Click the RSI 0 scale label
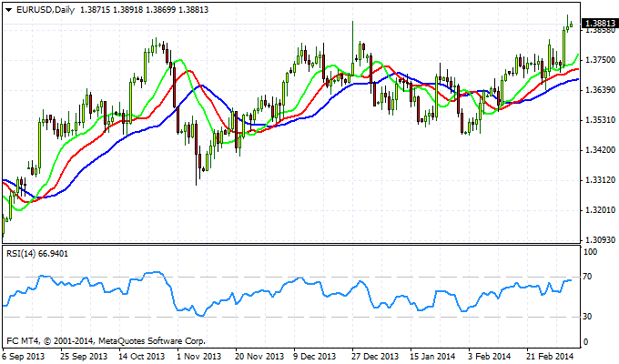619x364 pixels. tap(585, 342)
